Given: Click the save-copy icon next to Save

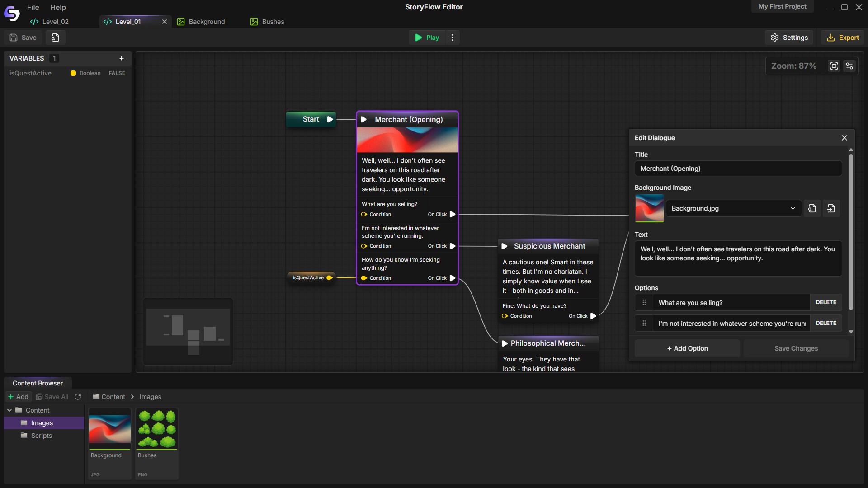Looking at the screenshot, I should tap(55, 38).
